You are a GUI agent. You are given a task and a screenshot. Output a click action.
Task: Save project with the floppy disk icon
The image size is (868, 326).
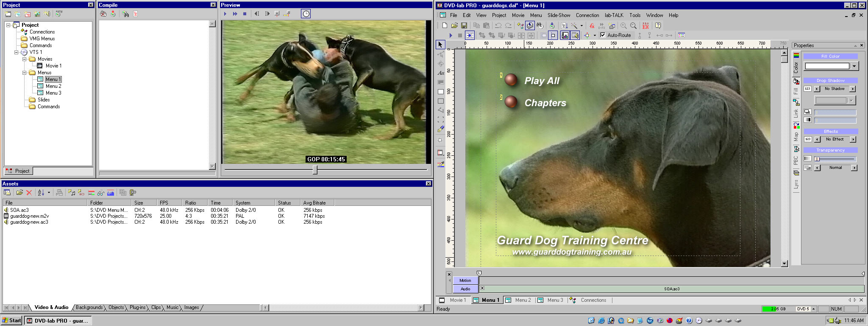[x=464, y=25]
